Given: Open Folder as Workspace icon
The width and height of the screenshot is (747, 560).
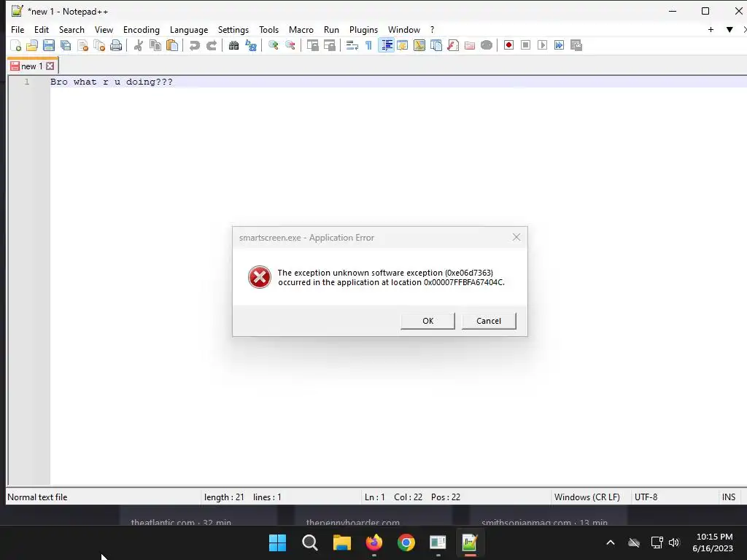Looking at the screenshot, I should tap(470, 45).
